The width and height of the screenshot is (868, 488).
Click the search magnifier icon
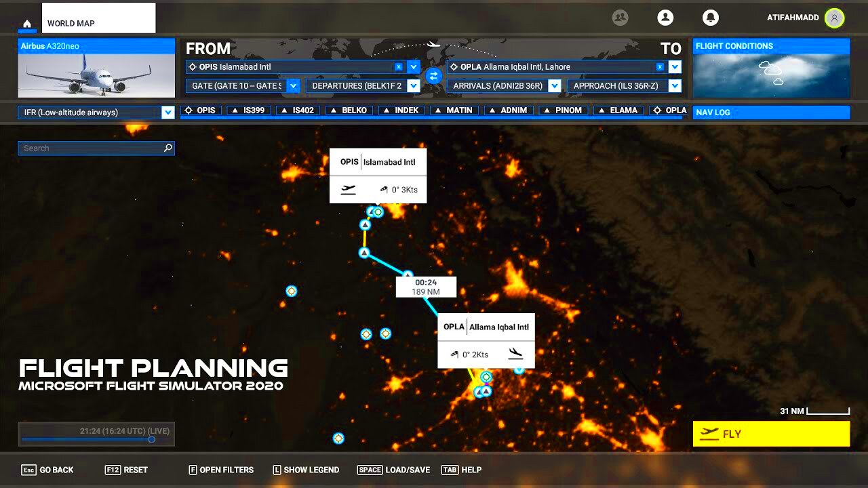[x=167, y=148]
